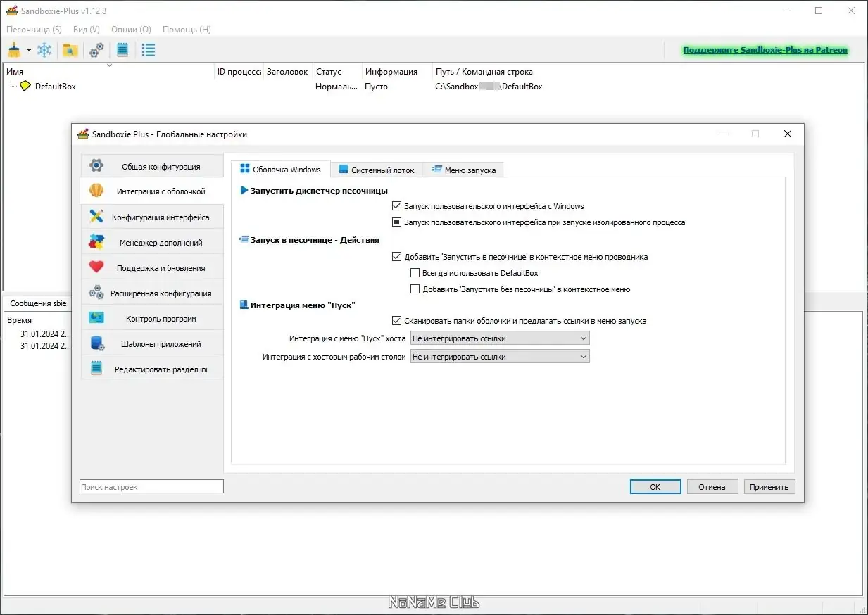Switch to Меню запуска tab
Viewport: 868px width, 615px height.
463,170
